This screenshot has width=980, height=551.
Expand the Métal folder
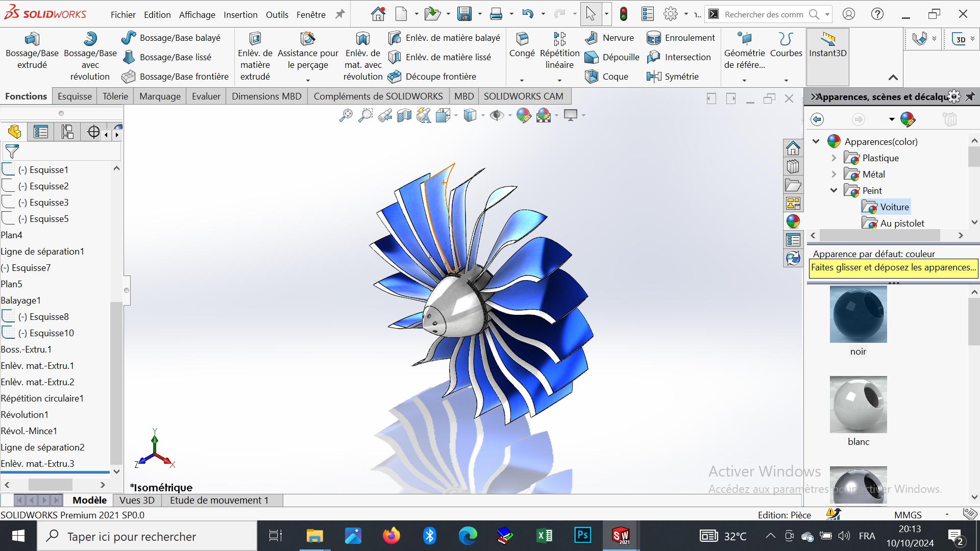pyautogui.click(x=834, y=174)
